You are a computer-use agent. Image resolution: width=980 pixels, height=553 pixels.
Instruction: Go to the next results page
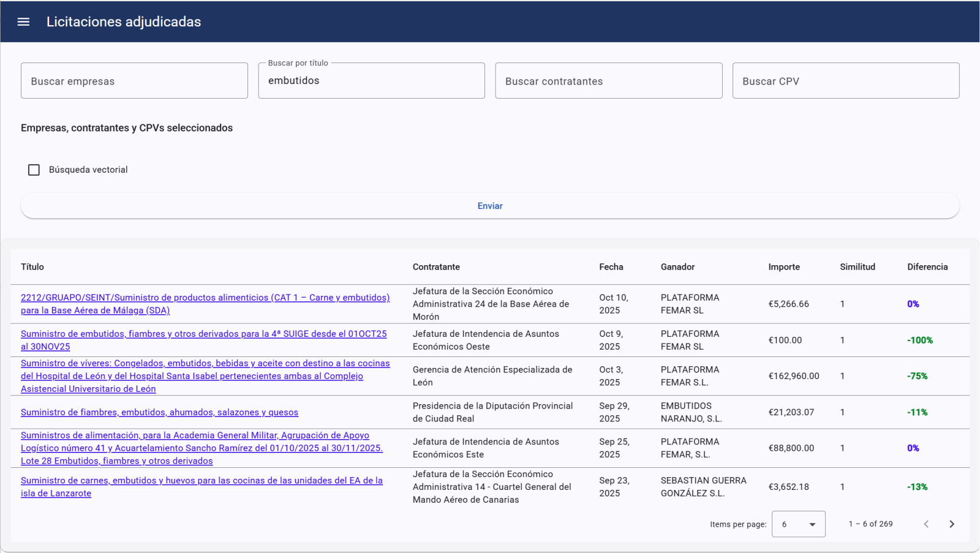(x=951, y=524)
